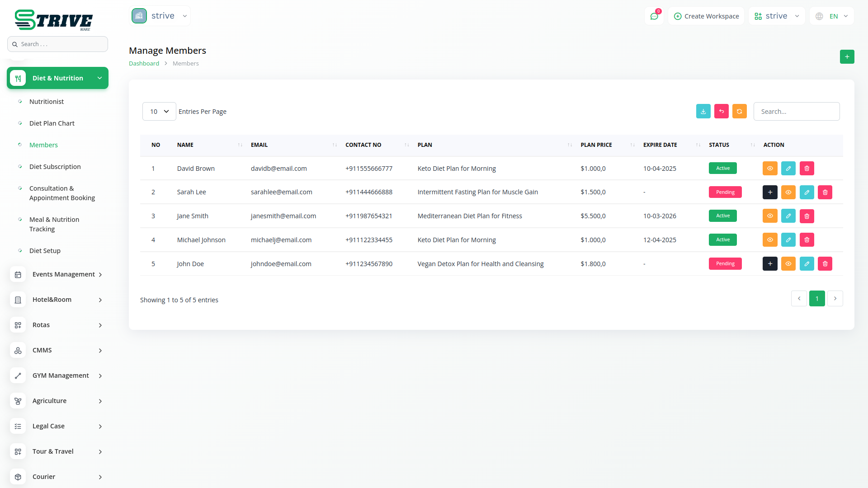Go to Diet Subscription in the sidebar
Screen dimensions: 868x488
(55, 167)
